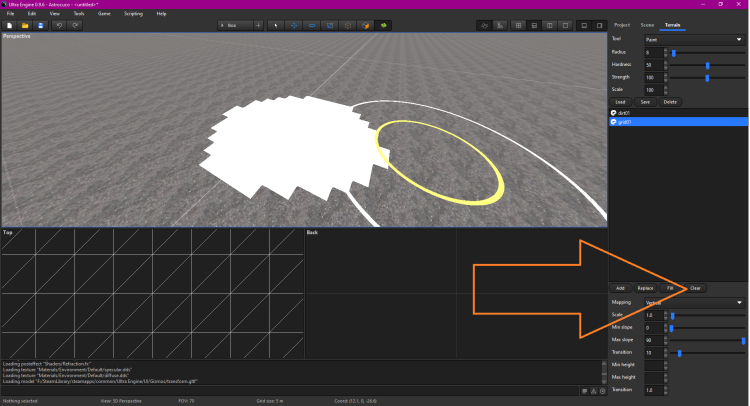750x406 pixels.
Task: Click the Open folder toolbar icon
Action: [x=25, y=24]
